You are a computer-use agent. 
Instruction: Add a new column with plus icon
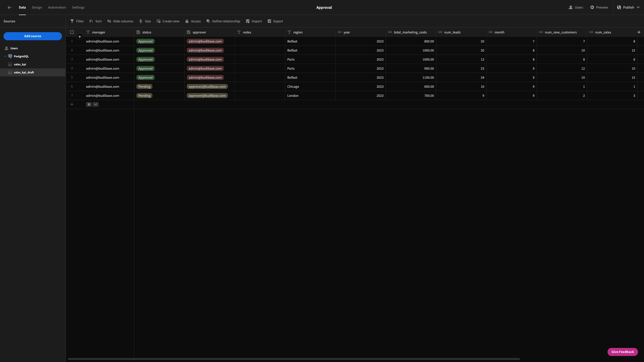(639, 32)
